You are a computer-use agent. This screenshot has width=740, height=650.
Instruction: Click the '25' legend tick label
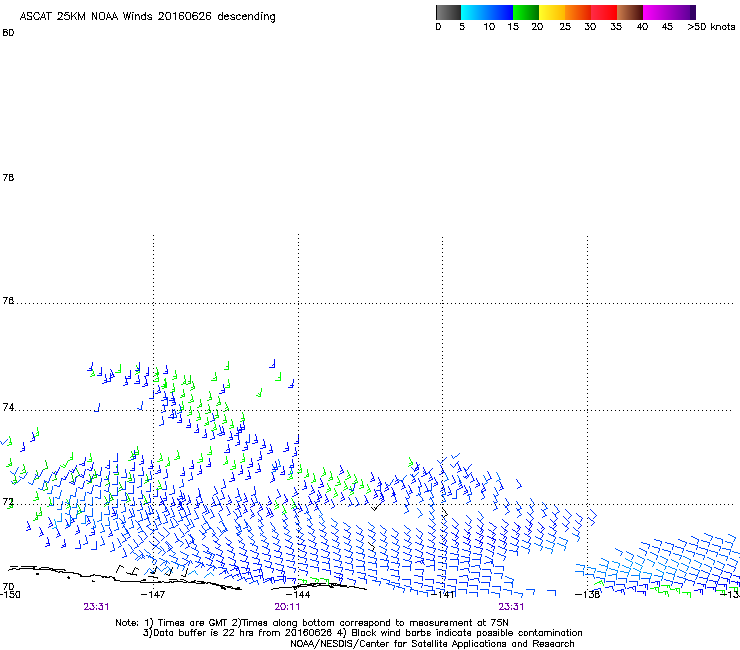tap(565, 27)
